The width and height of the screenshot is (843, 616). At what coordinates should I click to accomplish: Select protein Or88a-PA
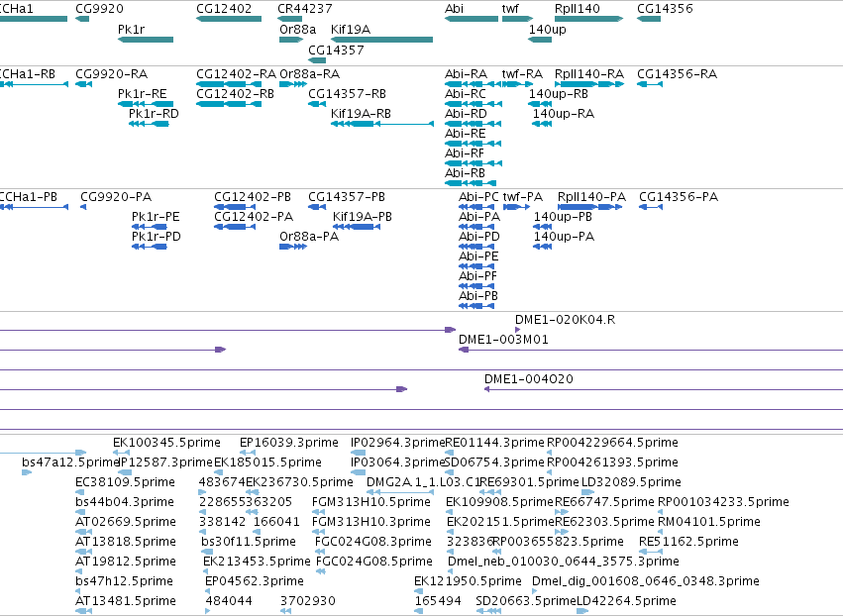(293, 247)
